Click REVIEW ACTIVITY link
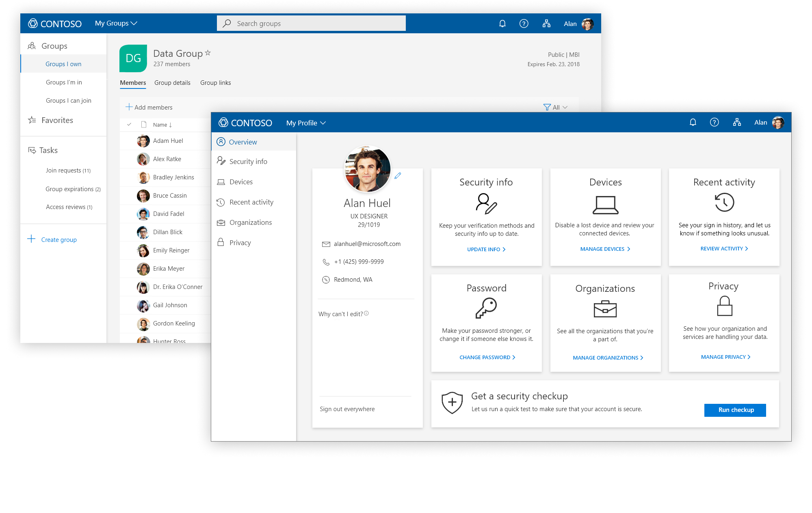Screen dimensions: 812x513 pyautogui.click(x=724, y=248)
